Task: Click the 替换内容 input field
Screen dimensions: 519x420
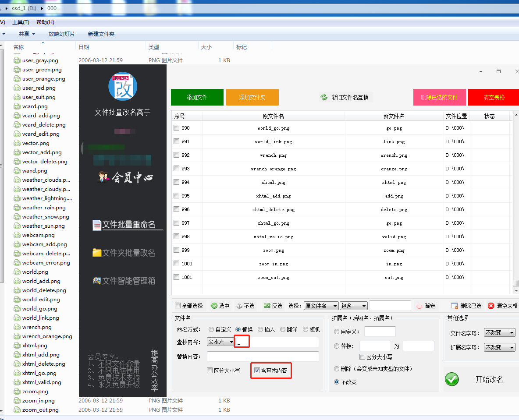Action: point(263,356)
